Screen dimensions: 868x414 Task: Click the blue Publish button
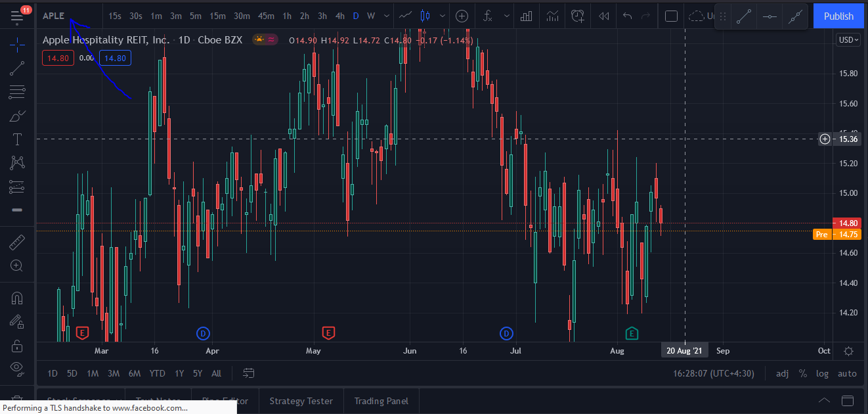point(838,16)
